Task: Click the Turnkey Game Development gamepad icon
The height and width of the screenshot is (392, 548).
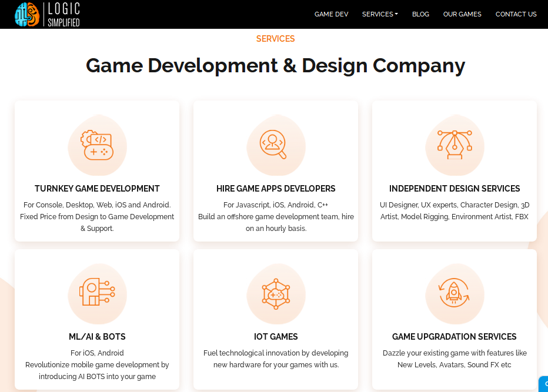Action: pyautogui.click(x=97, y=145)
